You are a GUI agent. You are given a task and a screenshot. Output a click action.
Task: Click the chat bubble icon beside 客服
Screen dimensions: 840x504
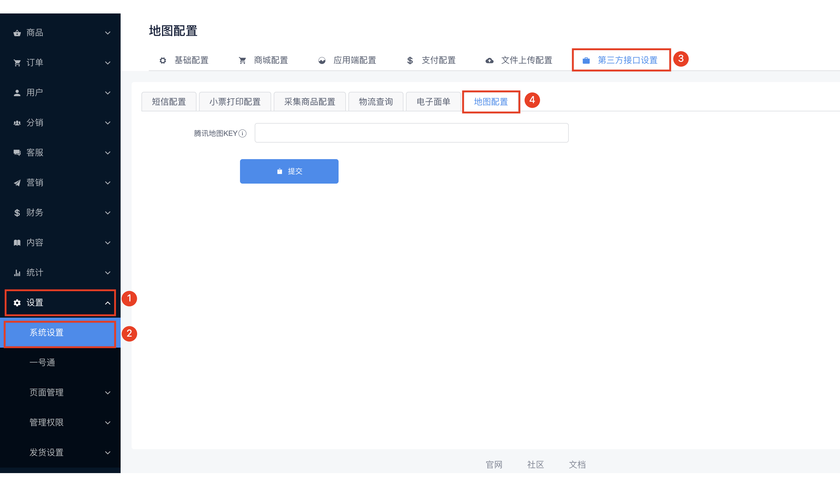click(17, 153)
